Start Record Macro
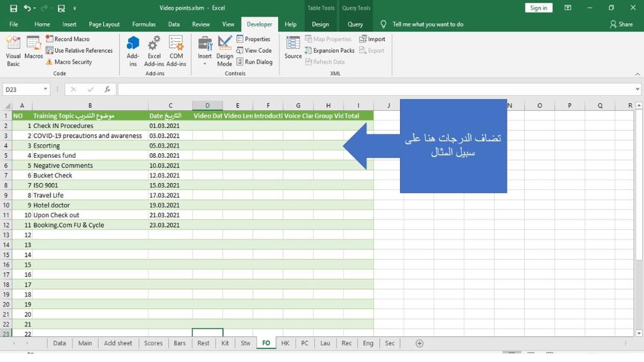644x362 pixels. pos(68,39)
